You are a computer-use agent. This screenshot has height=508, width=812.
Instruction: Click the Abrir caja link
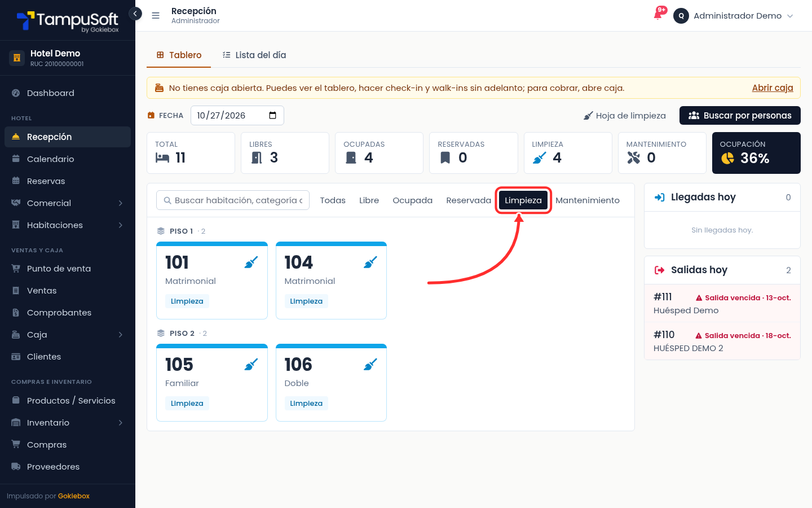click(773, 87)
